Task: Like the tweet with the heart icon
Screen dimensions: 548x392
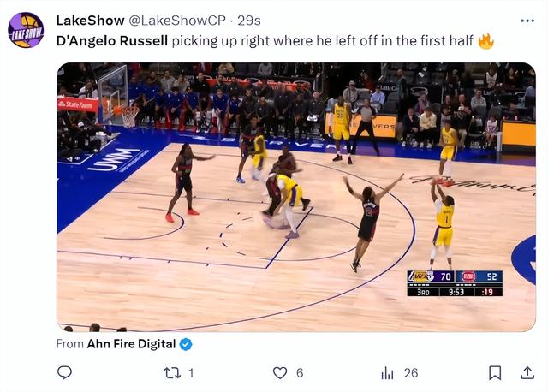Action: (280, 373)
